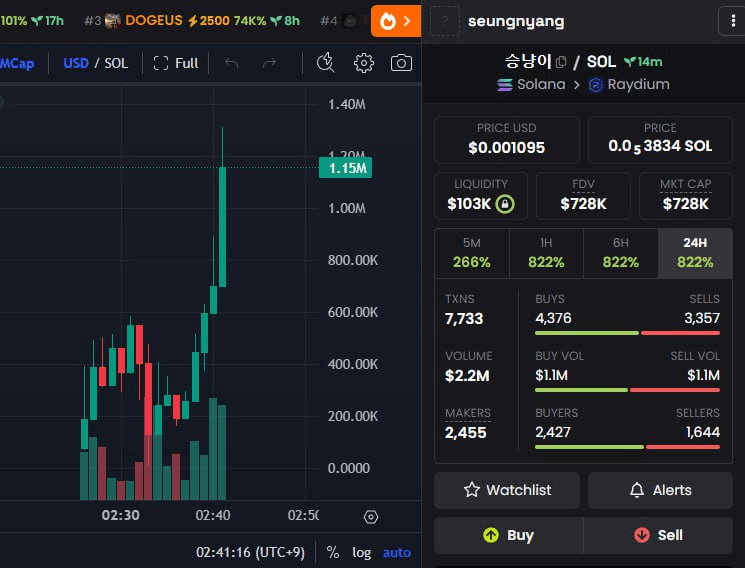Screen dimensions: 745x568
Task: Click the SELLS count 3,357
Action: click(702, 318)
